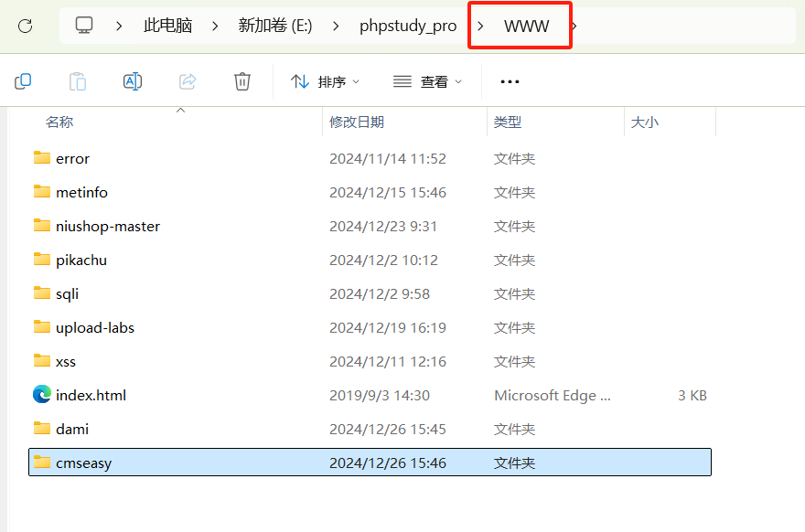Click the pikachu folder icon
Viewport: 805px width, 532px height.
(42, 259)
